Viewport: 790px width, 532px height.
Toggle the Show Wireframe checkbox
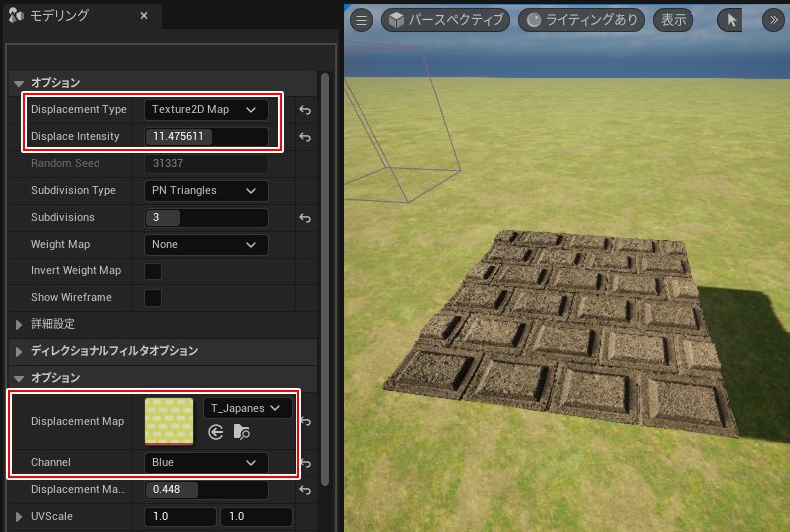(154, 298)
